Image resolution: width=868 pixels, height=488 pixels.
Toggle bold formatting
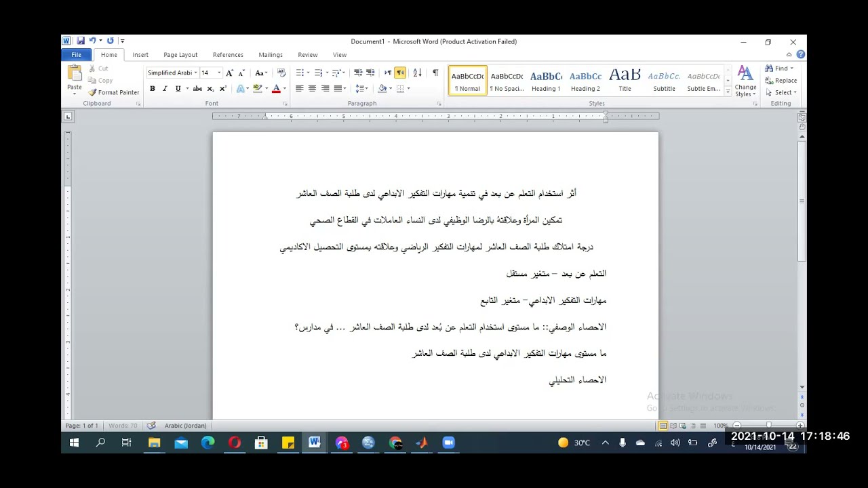click(153, 89)
